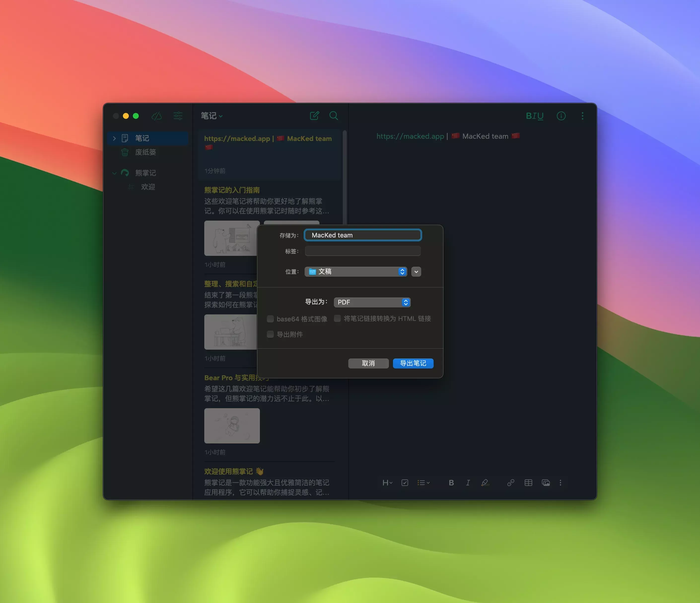Click the 标签 tags input field
The height and width of the screenshot is (603, 700).
click(362, 251)
